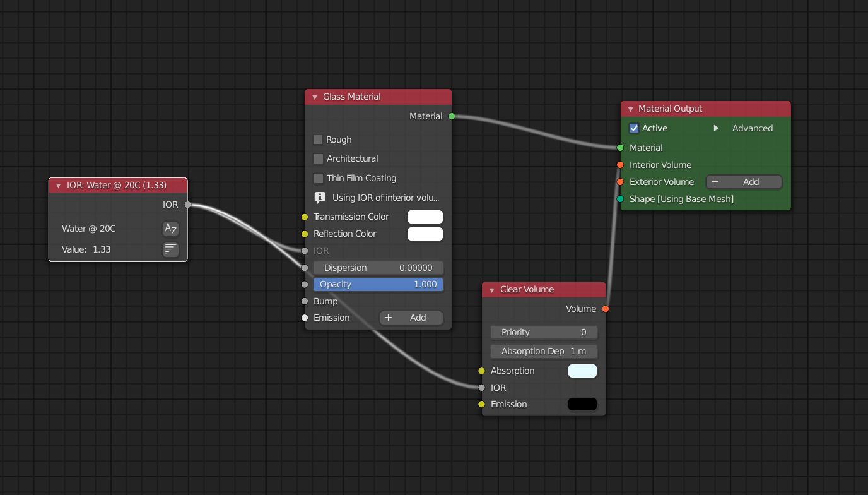This screenshot has width=868, height=495.
Task: Click the info icon about interior volume IOR
Action: click(x=320, y=198)
